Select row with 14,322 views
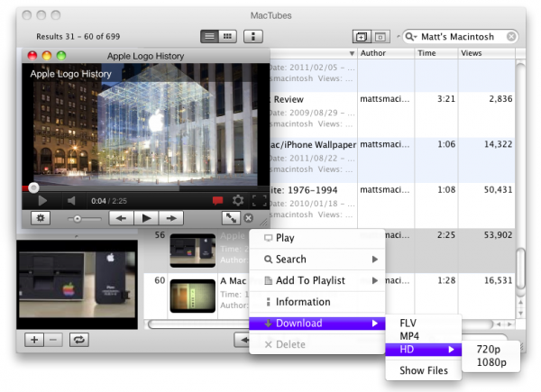Screen dimensions: 541x392 (392, 160)
